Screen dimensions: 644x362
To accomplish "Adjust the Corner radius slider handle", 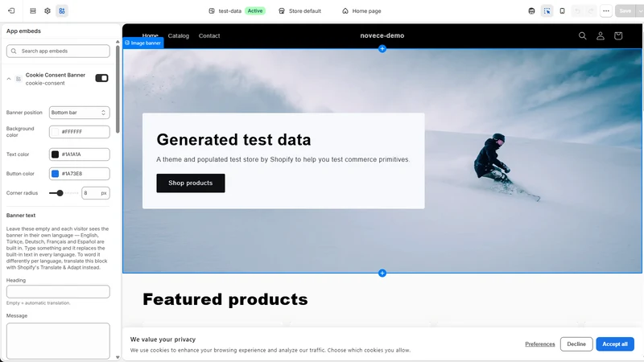I will pos(60,193).
